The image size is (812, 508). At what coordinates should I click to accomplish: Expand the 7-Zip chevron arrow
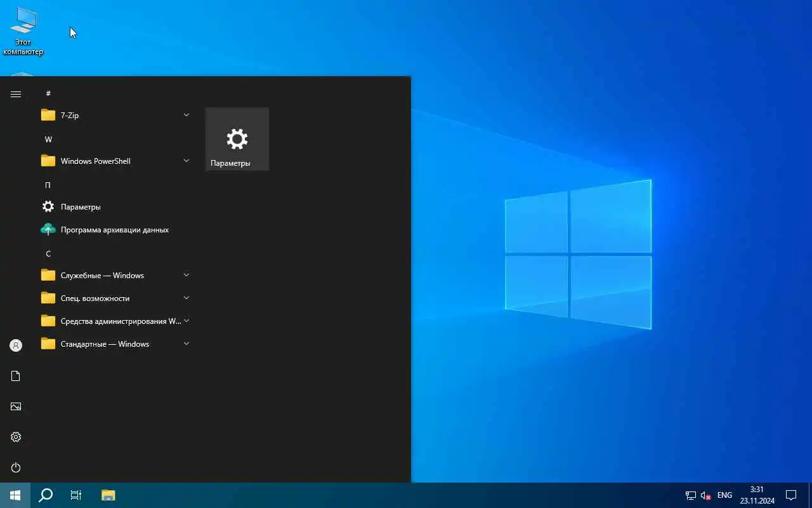(187, 115)
